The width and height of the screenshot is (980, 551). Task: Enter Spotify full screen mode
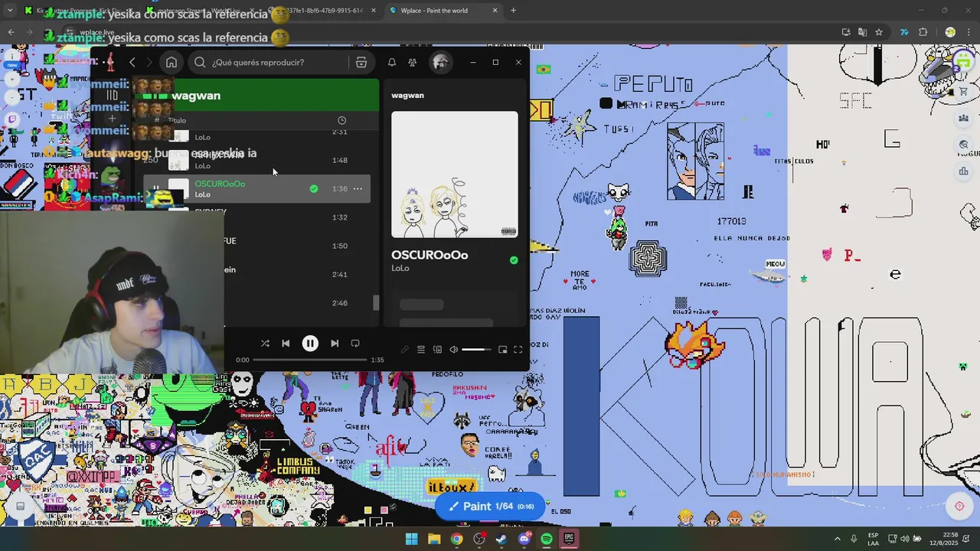[x=518, y=350]
